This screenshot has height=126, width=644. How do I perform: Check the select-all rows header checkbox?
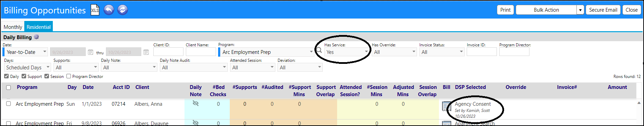(x=9, y=88)
